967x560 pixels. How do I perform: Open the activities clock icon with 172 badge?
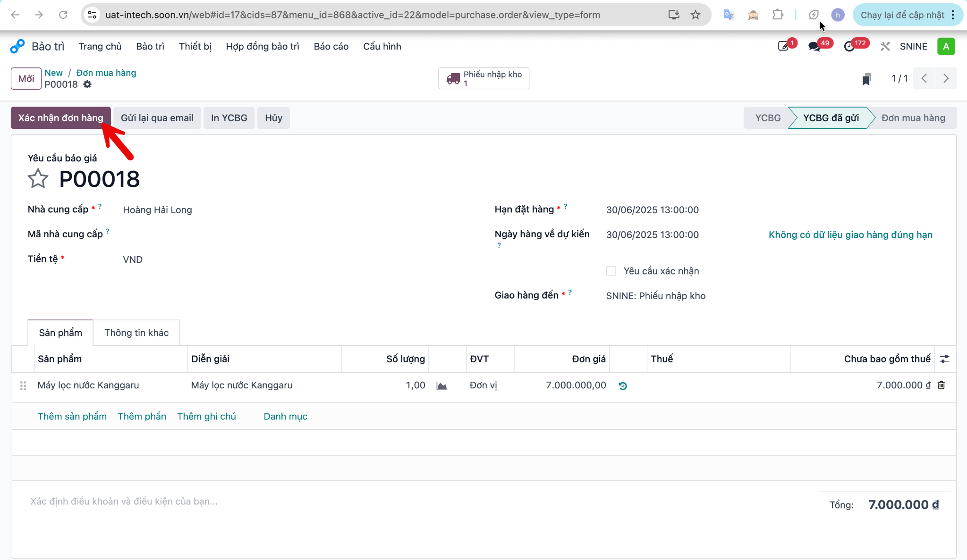(x=849, y=46)
